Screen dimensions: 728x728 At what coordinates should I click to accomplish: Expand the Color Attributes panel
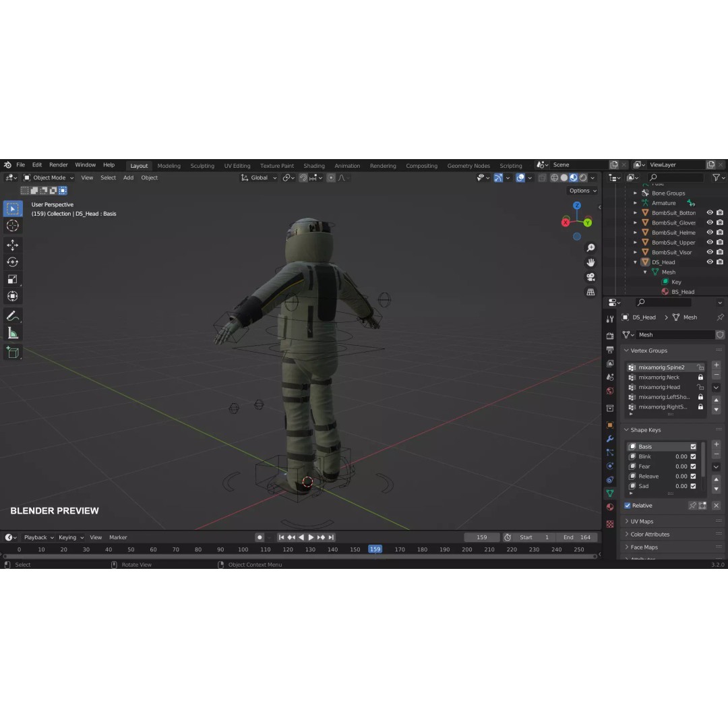click(x=626, y=535)
